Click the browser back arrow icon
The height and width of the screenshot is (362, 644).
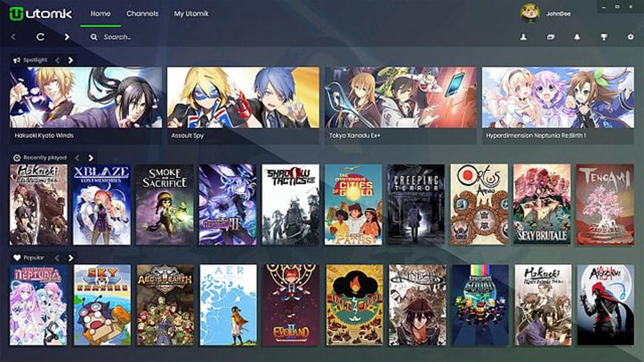coord(13,37)
